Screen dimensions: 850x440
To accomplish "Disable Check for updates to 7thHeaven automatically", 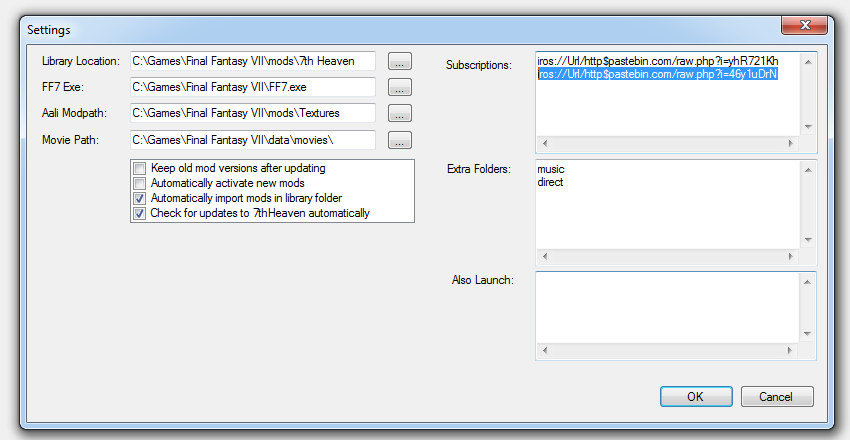I will pyautogui.click(x=140, y=213).
